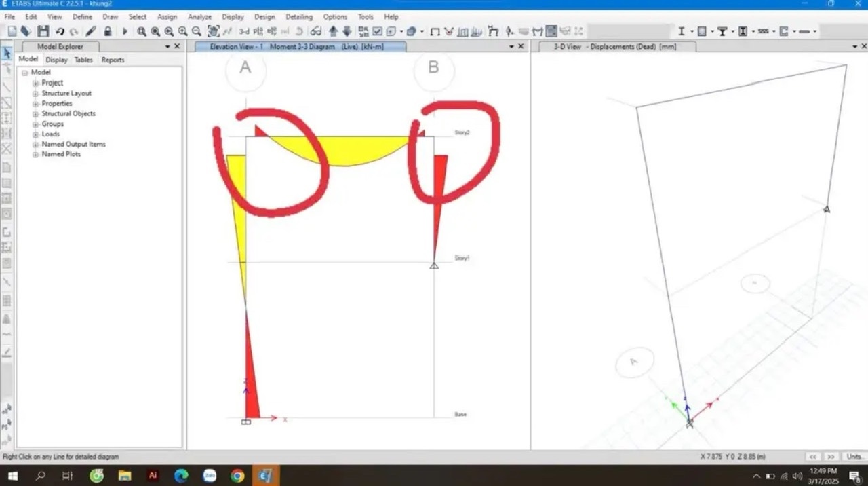Click the Run Analysis play icon

(124, 31)
